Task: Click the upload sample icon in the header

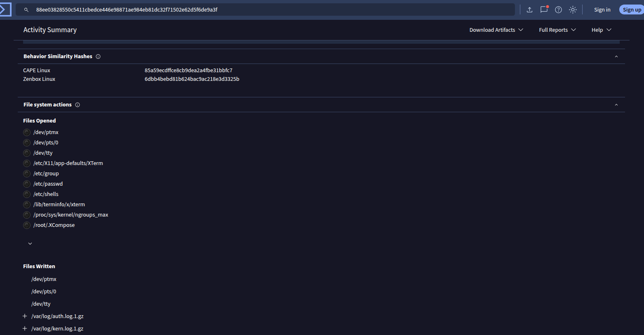Action: click(529, 9)
